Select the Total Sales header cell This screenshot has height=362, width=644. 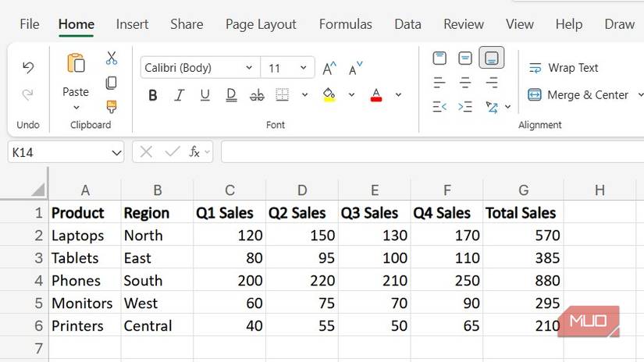point(523,213)
